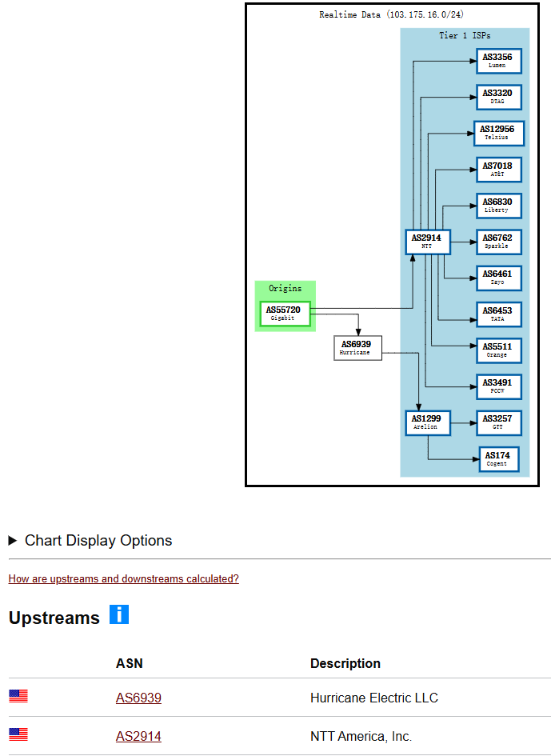
Task: Click the 'Realtime Data (103.175.16.0/24)' graph title
Action: [x=391, y=14]
